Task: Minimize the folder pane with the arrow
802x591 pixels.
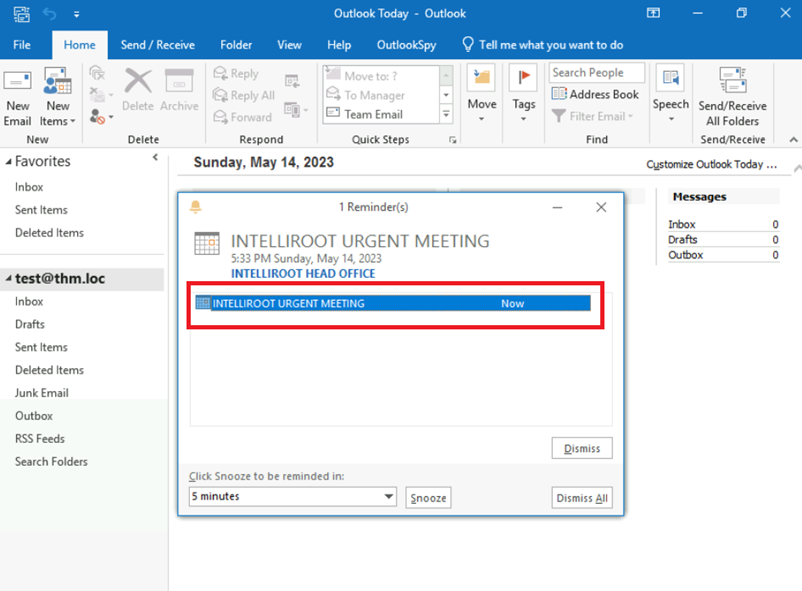Action: 155,158
